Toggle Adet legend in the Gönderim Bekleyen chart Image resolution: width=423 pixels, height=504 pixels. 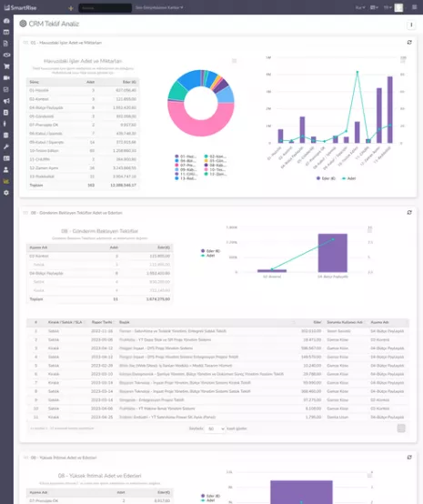pyautogui.click(x=208, y=256)
